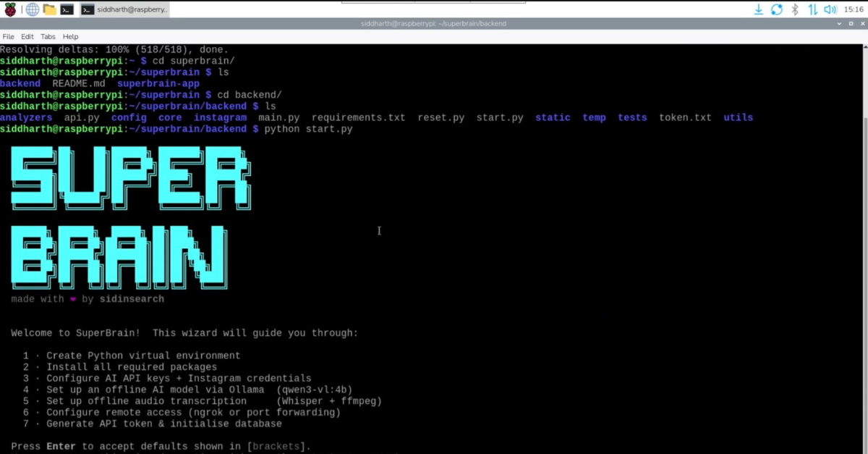
Task: Open the volume speaker control
Action: coord(830,9)
